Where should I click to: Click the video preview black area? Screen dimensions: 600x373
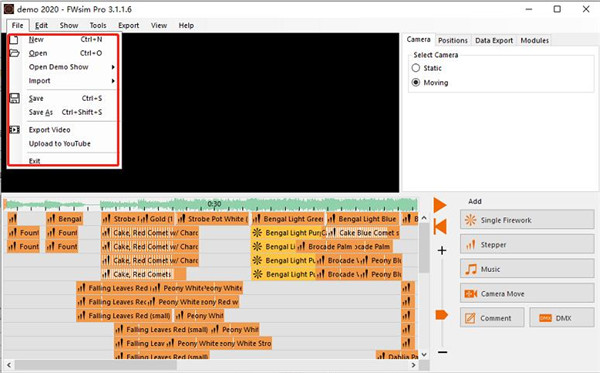(x=260, y=112)
